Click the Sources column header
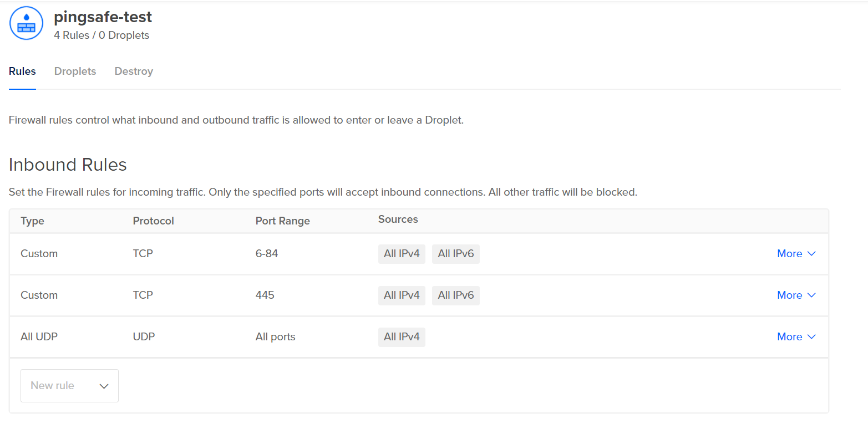 tap(398, 219)
